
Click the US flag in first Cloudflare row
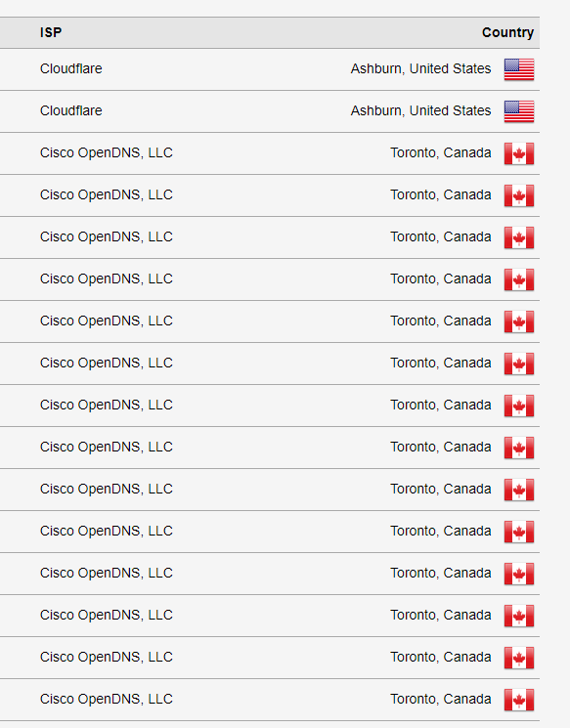pos(519,69)
